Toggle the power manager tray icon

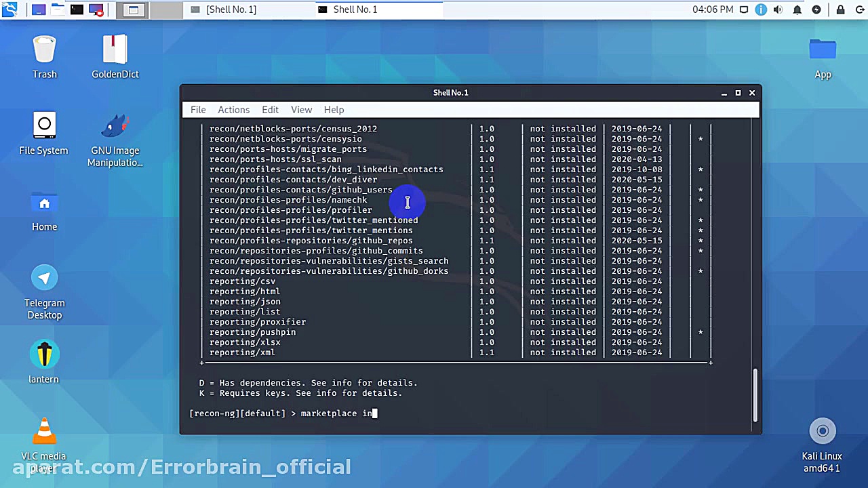tap(816, 9)
